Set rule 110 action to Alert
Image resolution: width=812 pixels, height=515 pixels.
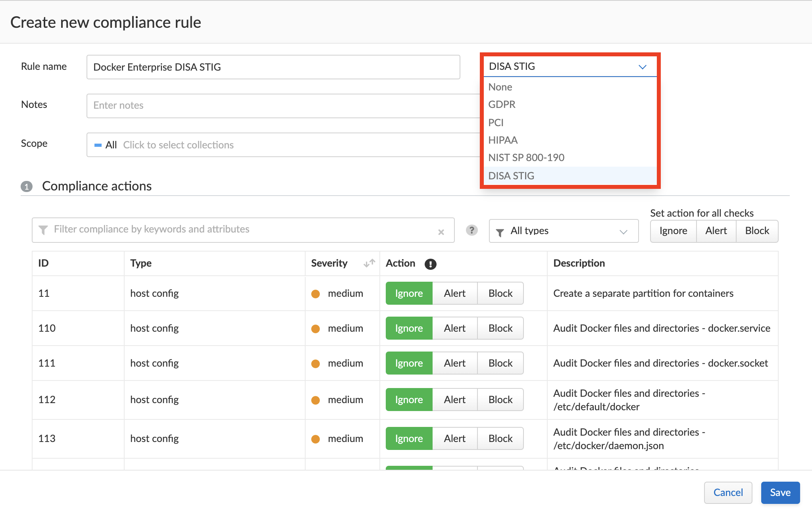(x=455, y=329)
